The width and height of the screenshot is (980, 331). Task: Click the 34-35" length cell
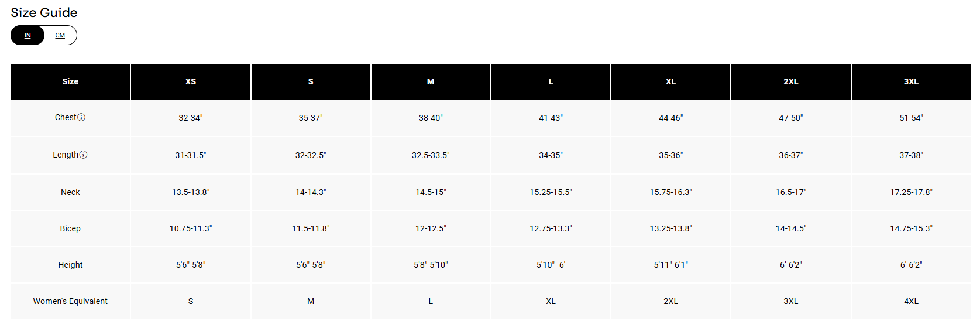pos(551,155)
